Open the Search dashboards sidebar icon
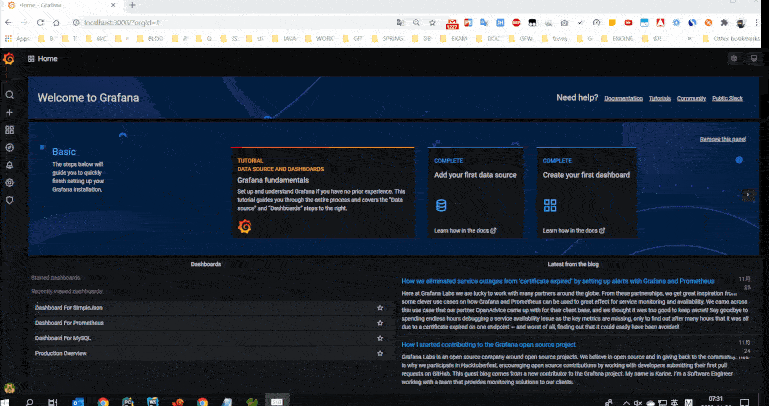This screenshot has height=406, width=769. [9, 95]
